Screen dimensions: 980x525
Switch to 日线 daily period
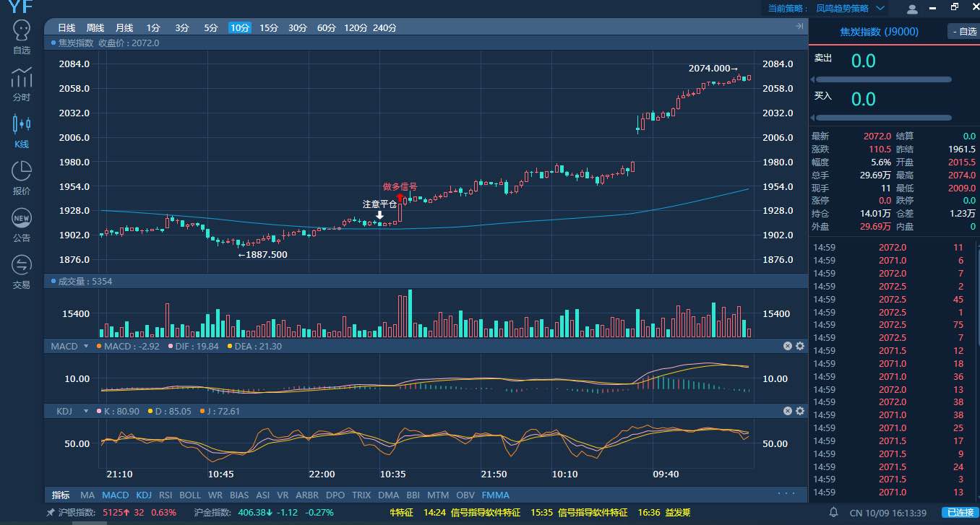point(66,27)
